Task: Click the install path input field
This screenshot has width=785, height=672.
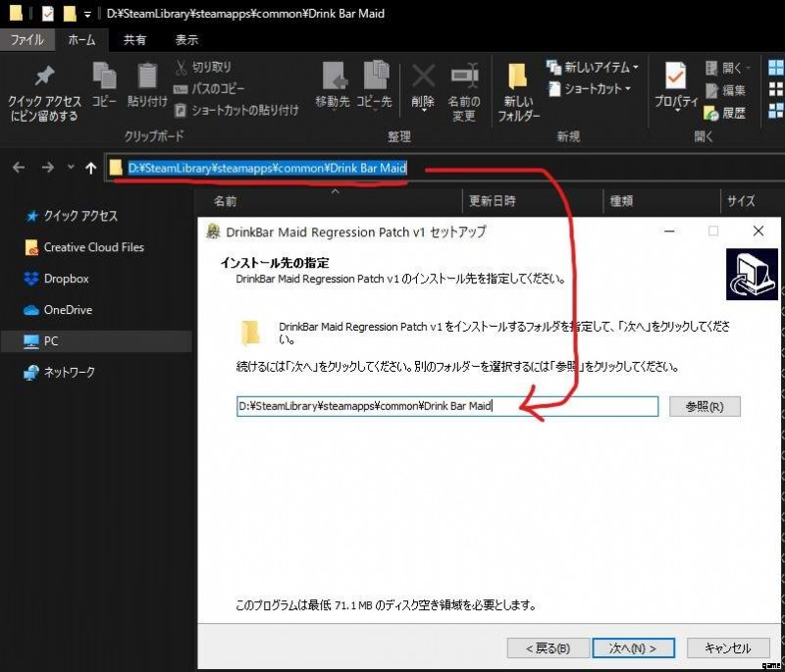Action: click(x=446, y=406)
